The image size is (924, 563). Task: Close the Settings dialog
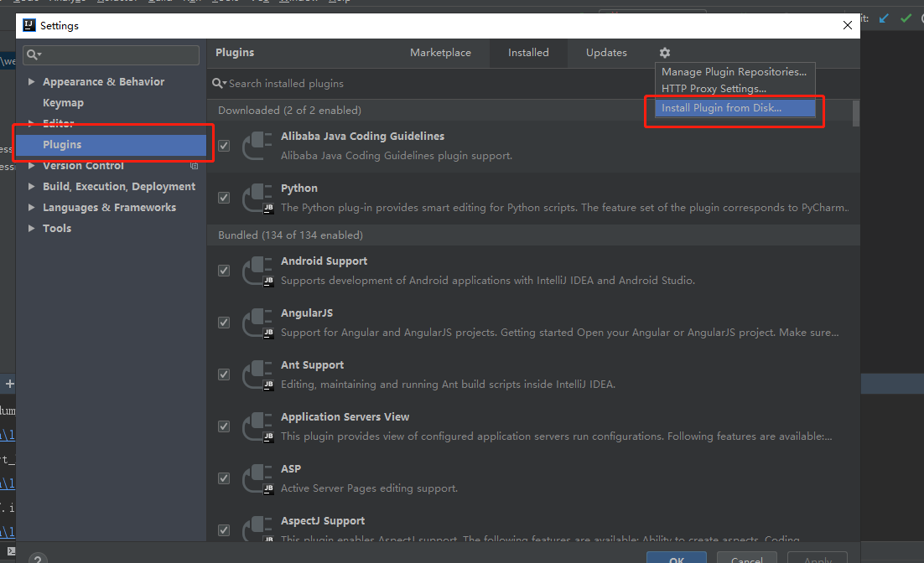pyautogui.click(x=848, y=25)
